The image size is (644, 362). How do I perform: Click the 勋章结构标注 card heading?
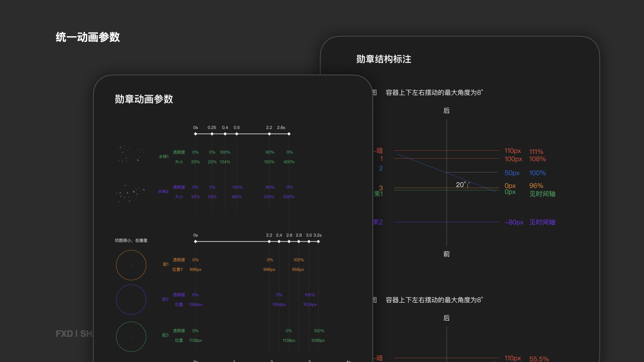[384, 59]
